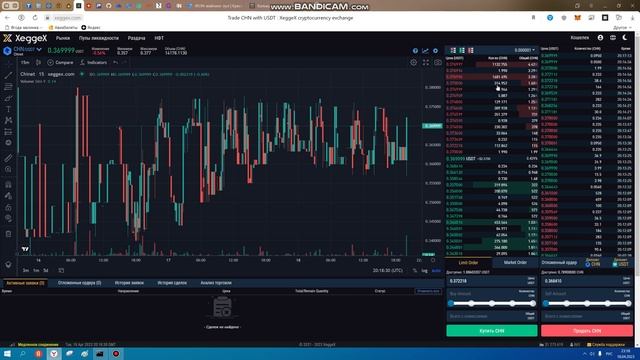Open the 15m interval dropdown
The height and width of the screenshot is (360, 640).
25,62
